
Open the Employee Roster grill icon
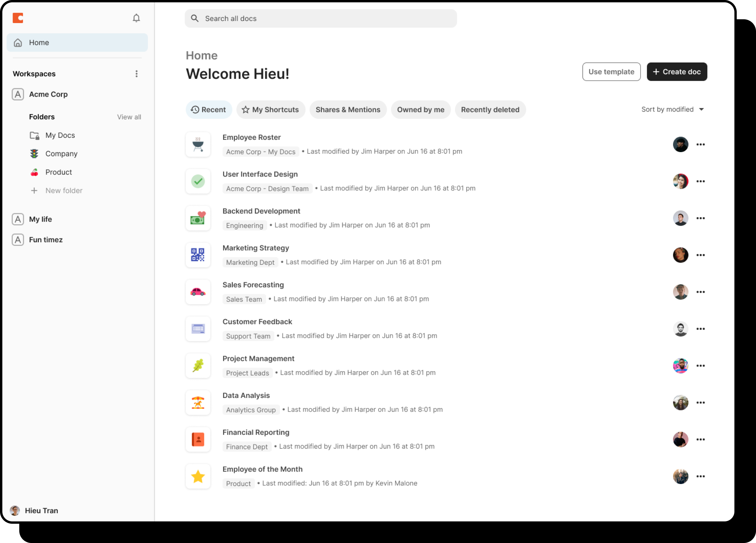[198, 144]
